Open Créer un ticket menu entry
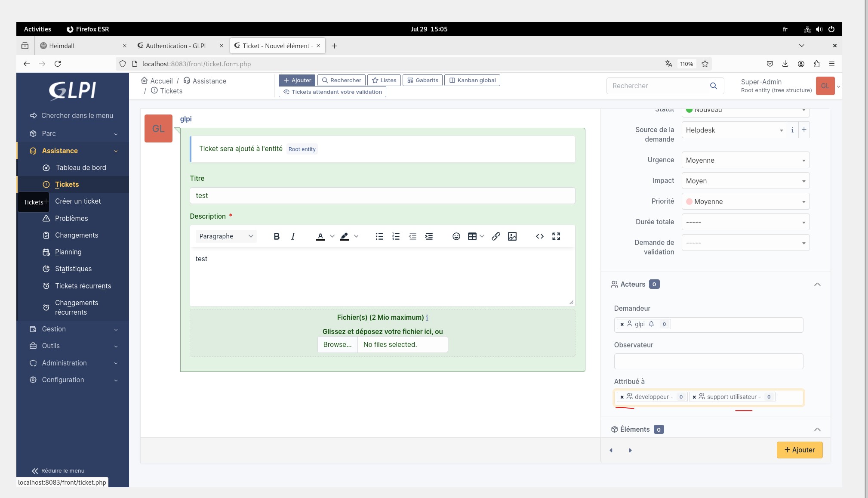The width and height of the screenshot is (868, 498). pyautogui.click(x=78, y=201)
